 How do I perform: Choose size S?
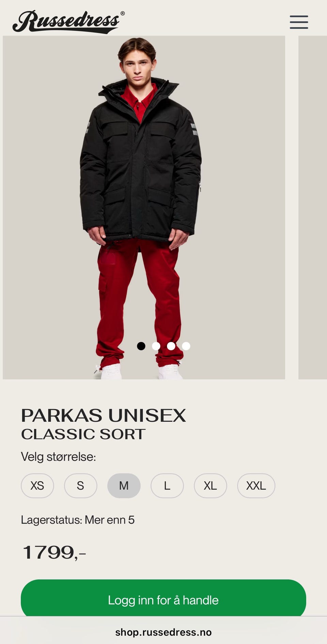(x=80, y=485)
